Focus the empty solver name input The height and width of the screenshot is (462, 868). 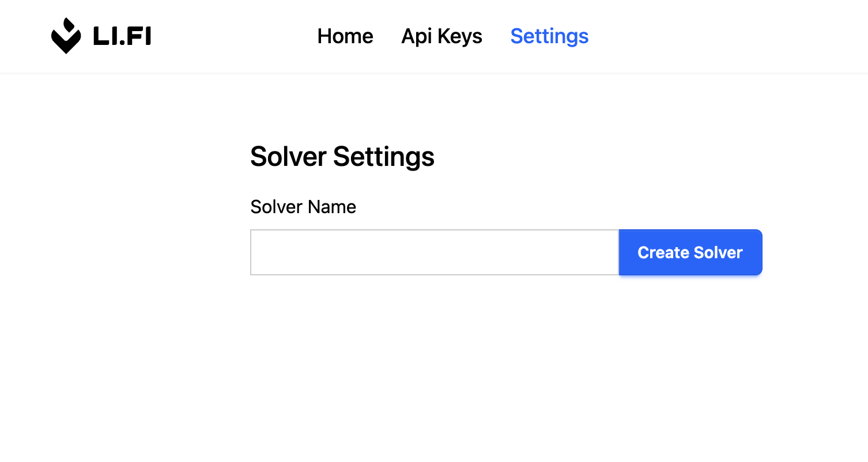pos(434,252)
